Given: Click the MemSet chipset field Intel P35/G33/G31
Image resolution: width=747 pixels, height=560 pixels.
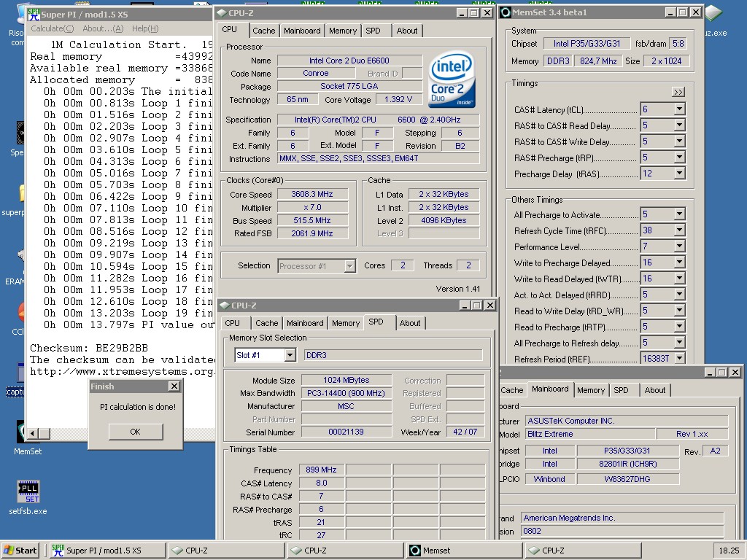Looking at the screenshot, I should (587, 44).
